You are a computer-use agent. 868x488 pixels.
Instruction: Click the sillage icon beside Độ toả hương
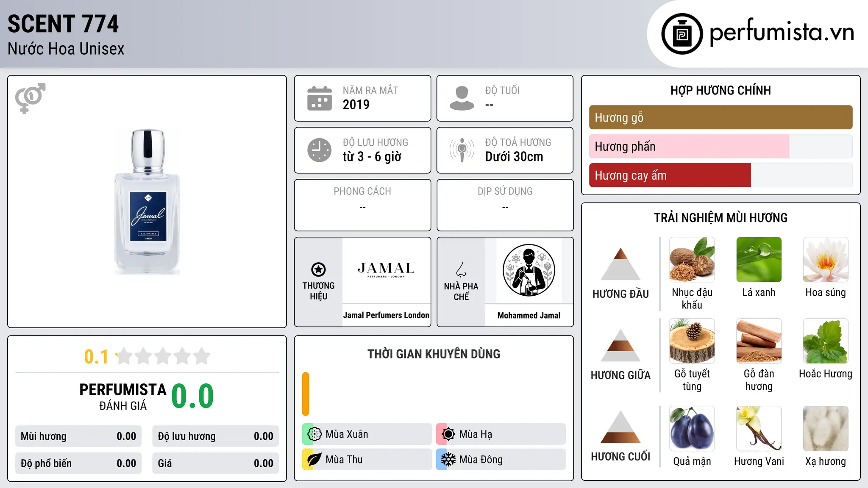[x=462, y=150]
